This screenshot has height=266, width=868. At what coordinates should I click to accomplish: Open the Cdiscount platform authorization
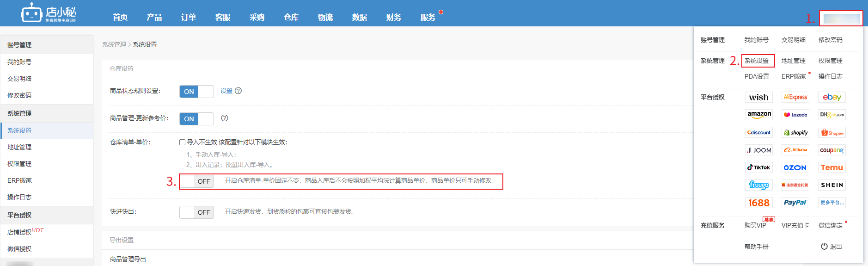(x=758, y=132)
